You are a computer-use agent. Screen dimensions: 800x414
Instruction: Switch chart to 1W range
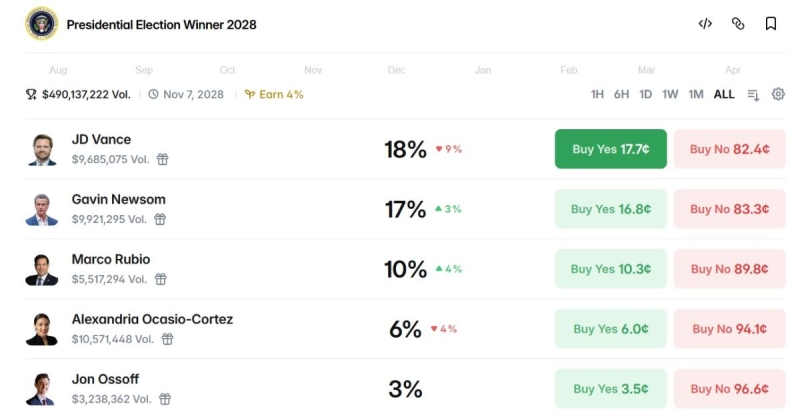pyautogui.click(x=670, y=94)
